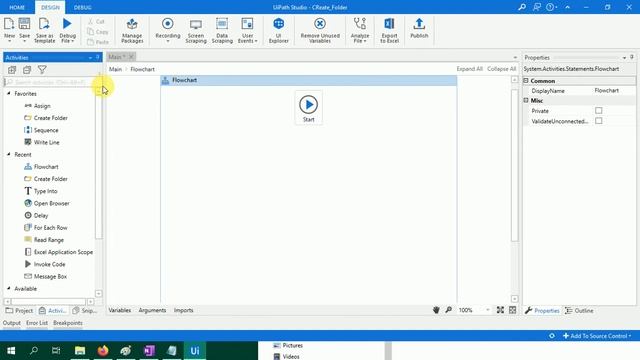Open File Explorer from the taskbar
Viewport: 640px width, 360px height.
pyautogui.click(x=80, y=351)
